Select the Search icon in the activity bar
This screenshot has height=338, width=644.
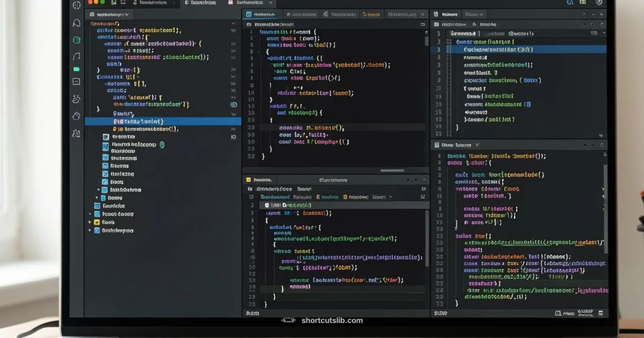click(76, 23)
